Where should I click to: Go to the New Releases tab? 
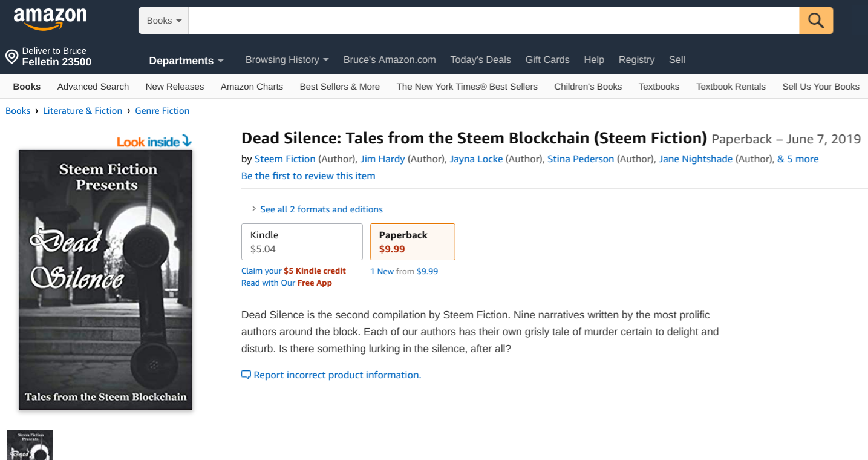(175, 87)
